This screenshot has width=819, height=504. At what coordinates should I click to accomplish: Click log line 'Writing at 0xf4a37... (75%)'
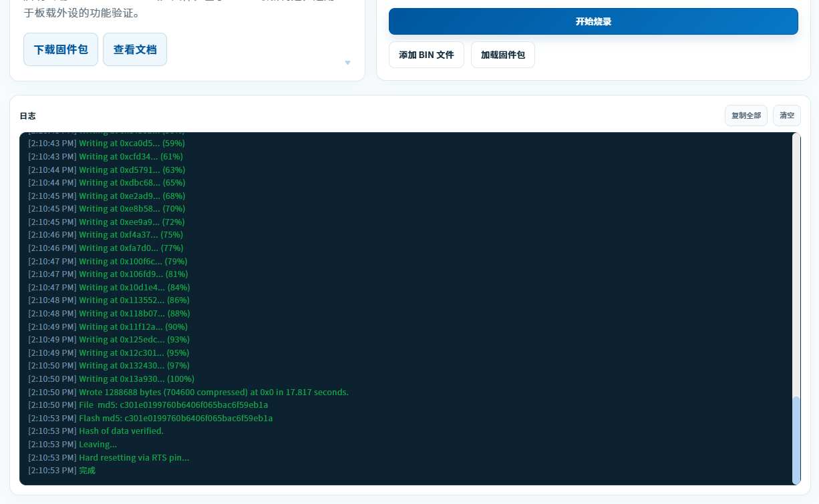pos(106,235)
